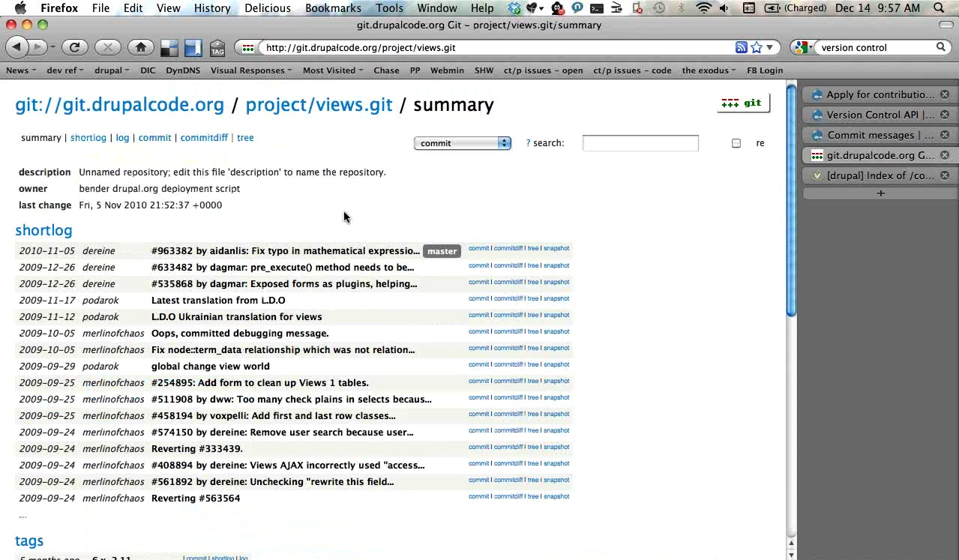Screen dimensions: 959x560
Task: Open the File menu
Action: (x=100, y=8)
